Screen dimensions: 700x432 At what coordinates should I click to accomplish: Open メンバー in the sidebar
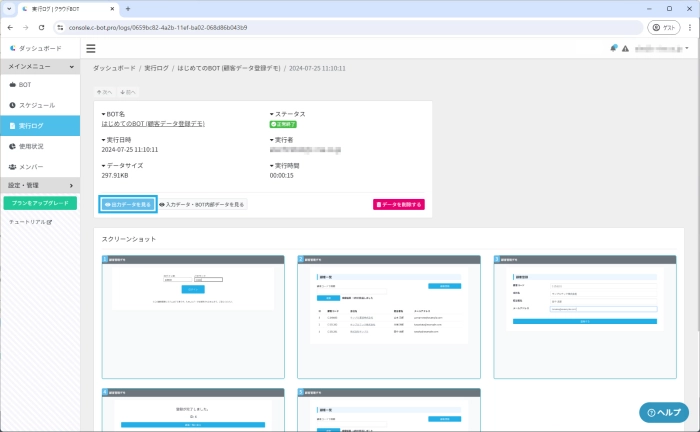(31, 166)
